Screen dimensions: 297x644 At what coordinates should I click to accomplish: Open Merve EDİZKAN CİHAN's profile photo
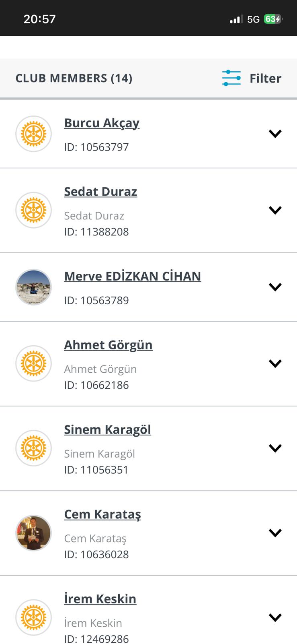click(34, 287)
